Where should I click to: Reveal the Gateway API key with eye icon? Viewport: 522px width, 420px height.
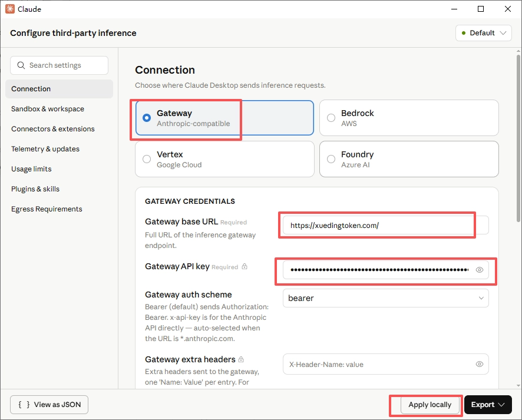(x=480, y=270)
